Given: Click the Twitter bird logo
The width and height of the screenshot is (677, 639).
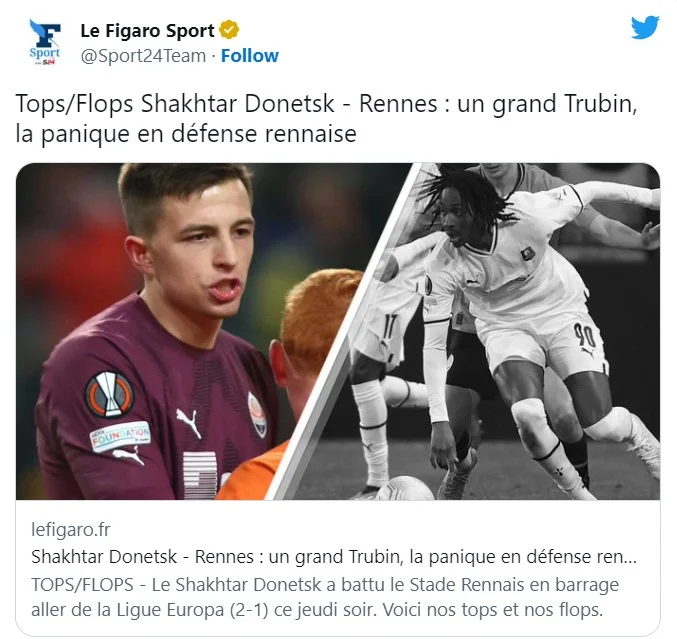Looking at the screenshot, I should [x=645, y=28].
